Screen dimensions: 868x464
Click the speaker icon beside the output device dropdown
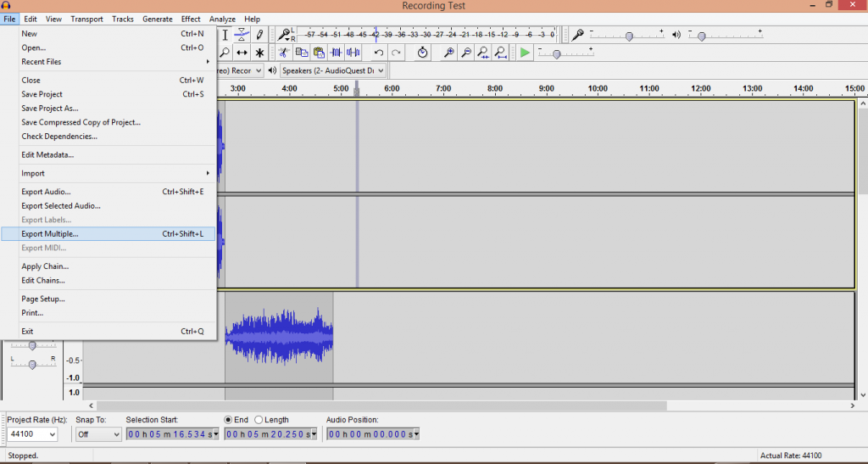point(272,70)
